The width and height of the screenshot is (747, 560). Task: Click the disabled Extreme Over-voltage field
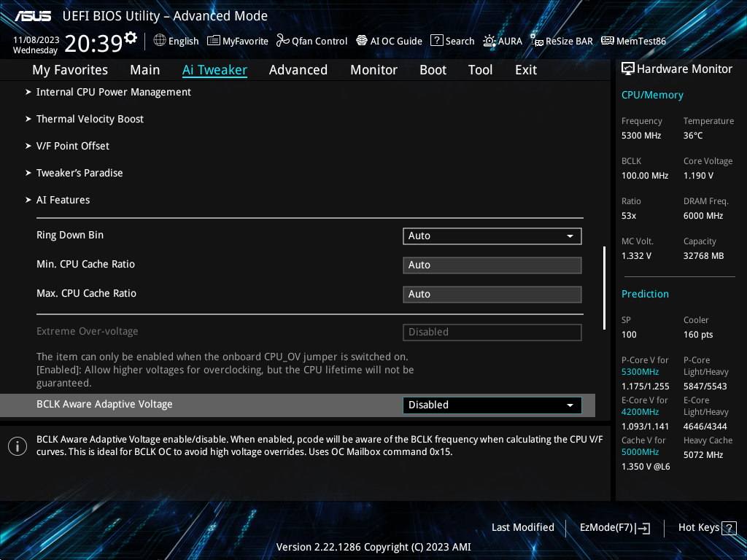pyautogui.click(x=492, y=332)
